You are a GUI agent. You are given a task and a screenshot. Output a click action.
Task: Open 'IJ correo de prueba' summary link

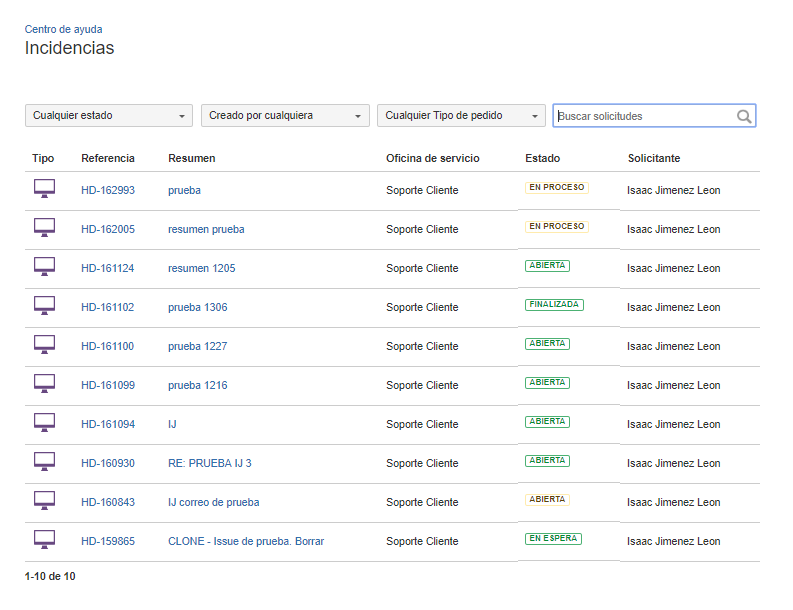coord(213,502)
